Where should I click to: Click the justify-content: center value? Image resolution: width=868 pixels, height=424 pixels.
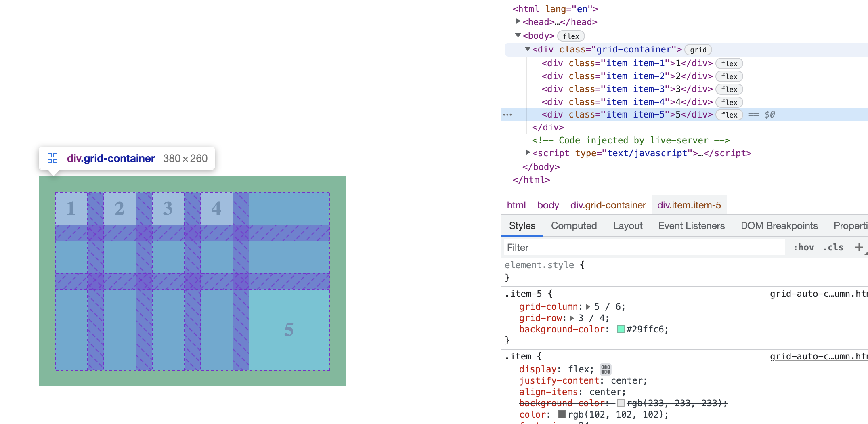(627, 381)
